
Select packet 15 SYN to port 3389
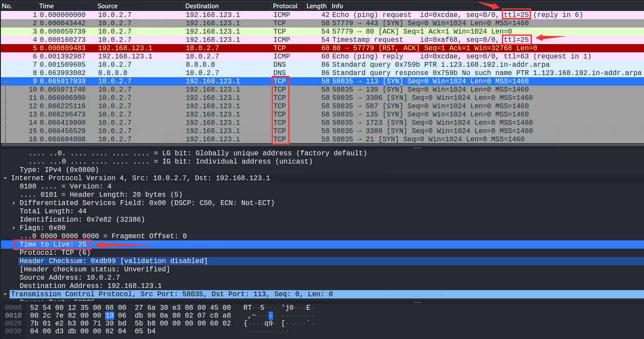[x=322, y=131]
